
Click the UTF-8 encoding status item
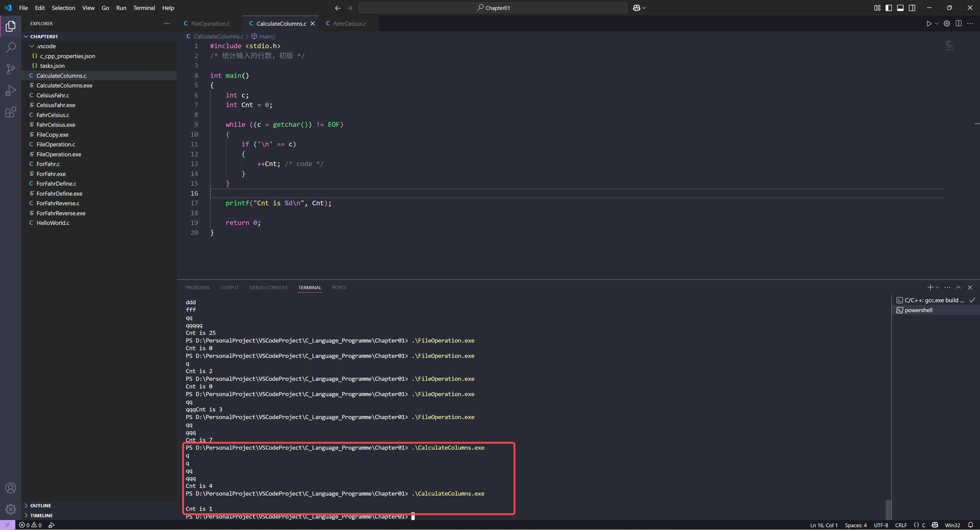pos(881,525)
